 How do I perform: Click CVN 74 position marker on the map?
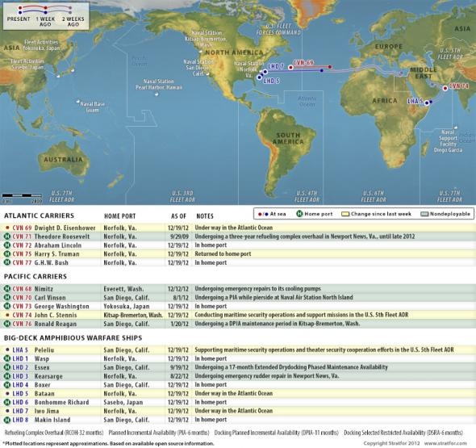pyautogui.click(x=445, y=88)
